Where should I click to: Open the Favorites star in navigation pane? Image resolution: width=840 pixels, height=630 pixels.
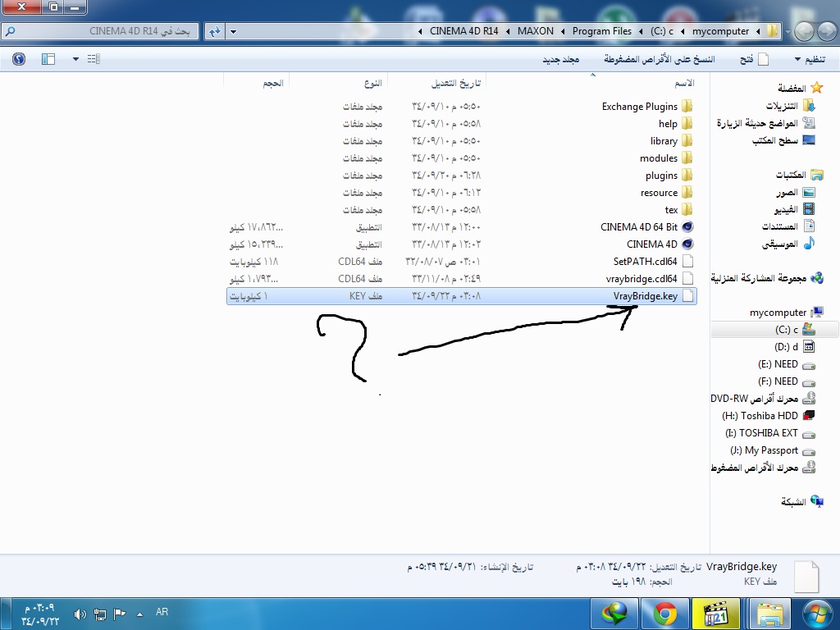(x=816, y=87)
